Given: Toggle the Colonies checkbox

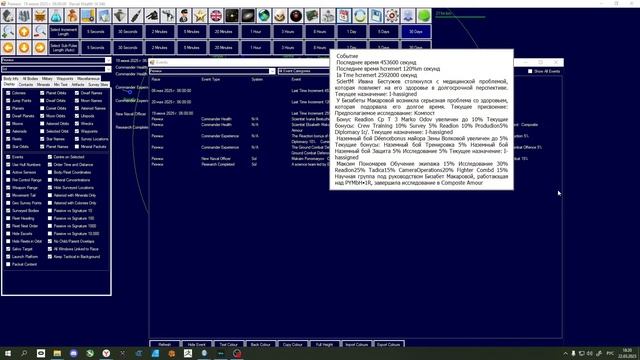Looking at the screenshot, I should point(8,93).
